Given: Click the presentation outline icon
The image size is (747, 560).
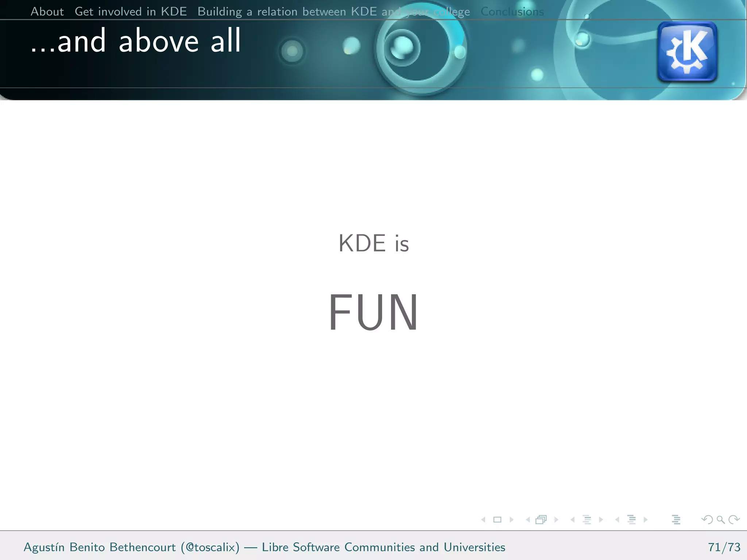Looking at the screenshot, I should (x=676, y=520).
